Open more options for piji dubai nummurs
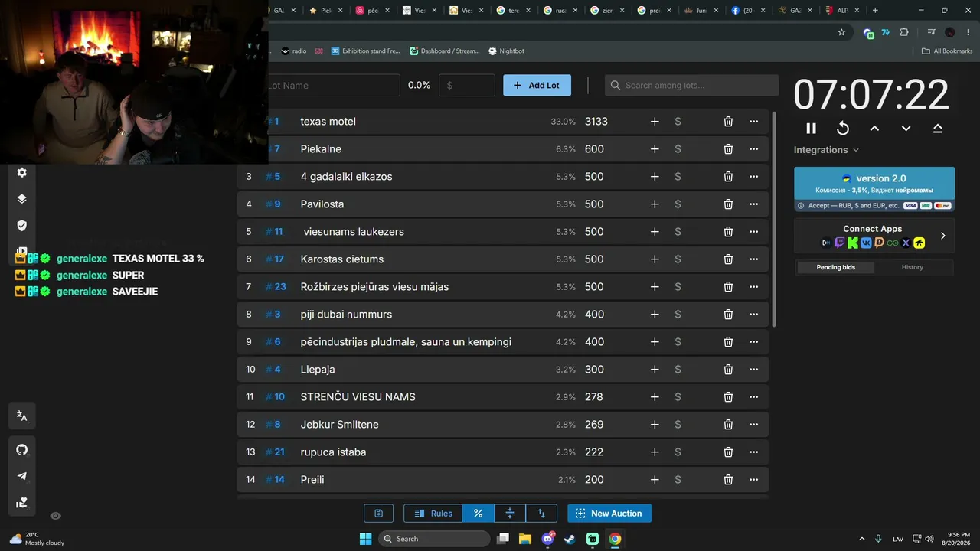 pyautogui.click(x=753, y=315)
